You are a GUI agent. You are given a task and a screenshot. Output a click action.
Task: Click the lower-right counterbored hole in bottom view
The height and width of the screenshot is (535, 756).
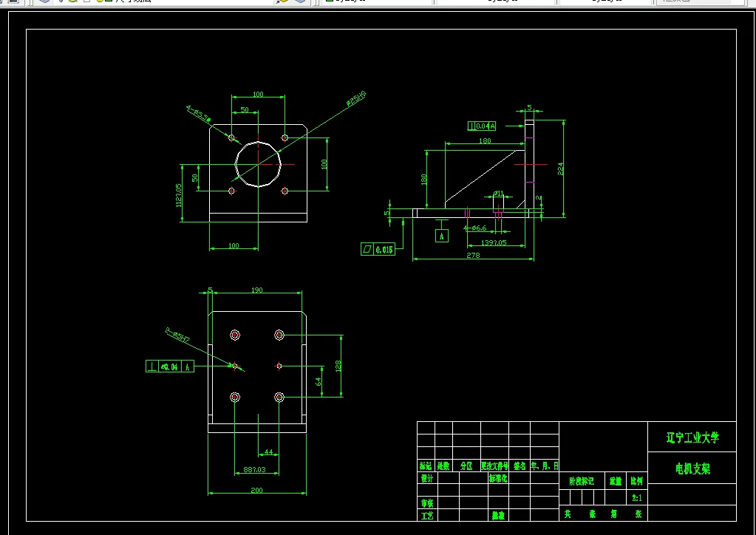(279, 397)
